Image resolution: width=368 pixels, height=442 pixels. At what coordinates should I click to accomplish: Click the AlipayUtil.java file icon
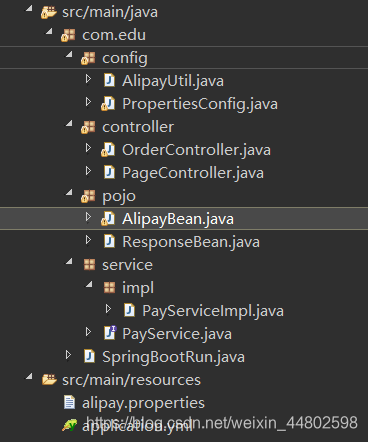click(109, 81)
